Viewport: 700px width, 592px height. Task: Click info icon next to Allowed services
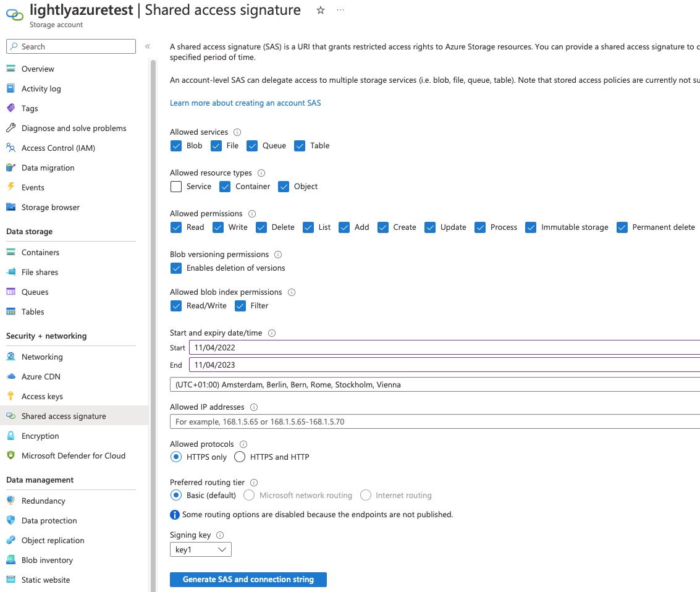coord(237,132)
